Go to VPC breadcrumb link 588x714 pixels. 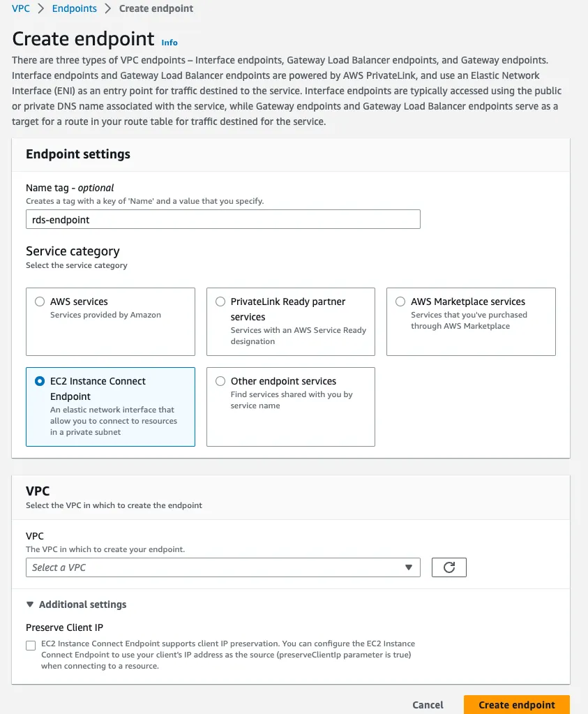[21, 9]
